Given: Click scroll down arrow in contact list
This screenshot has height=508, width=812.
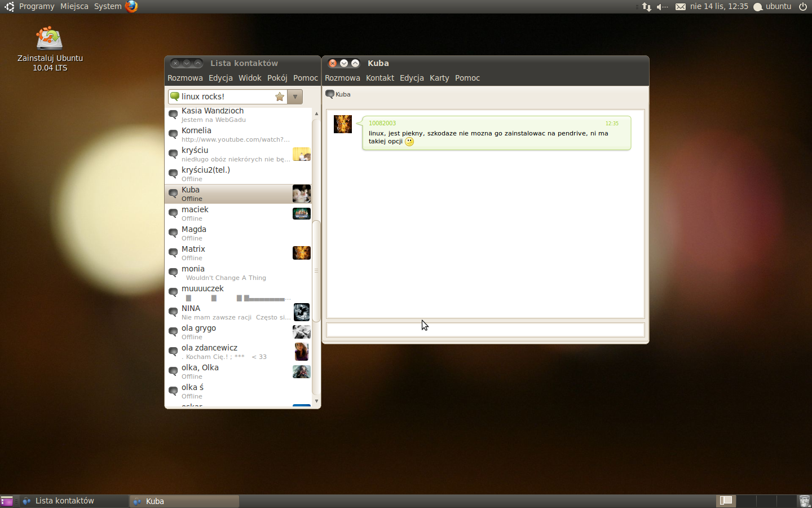Looking at the screenshot, I should (x=316, y=401).
